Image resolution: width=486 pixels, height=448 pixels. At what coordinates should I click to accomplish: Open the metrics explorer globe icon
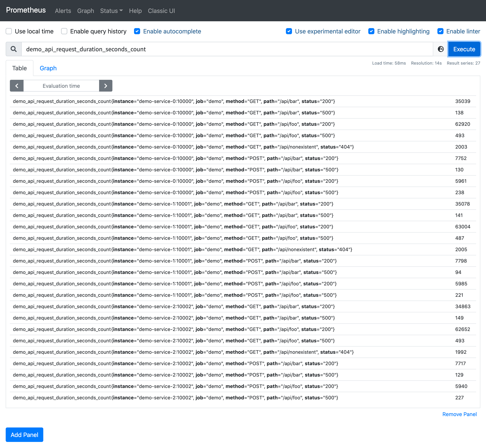tap(441, 49)
